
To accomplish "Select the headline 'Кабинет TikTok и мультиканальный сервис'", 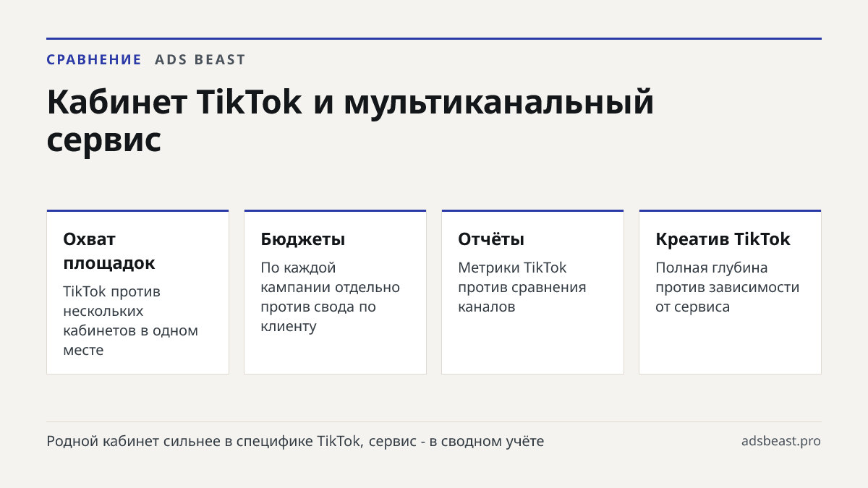I will pos(350,121).
